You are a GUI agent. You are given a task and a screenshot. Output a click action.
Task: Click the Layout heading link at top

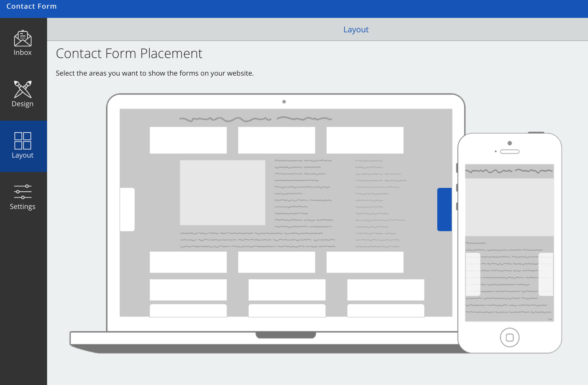pos(356,29)
